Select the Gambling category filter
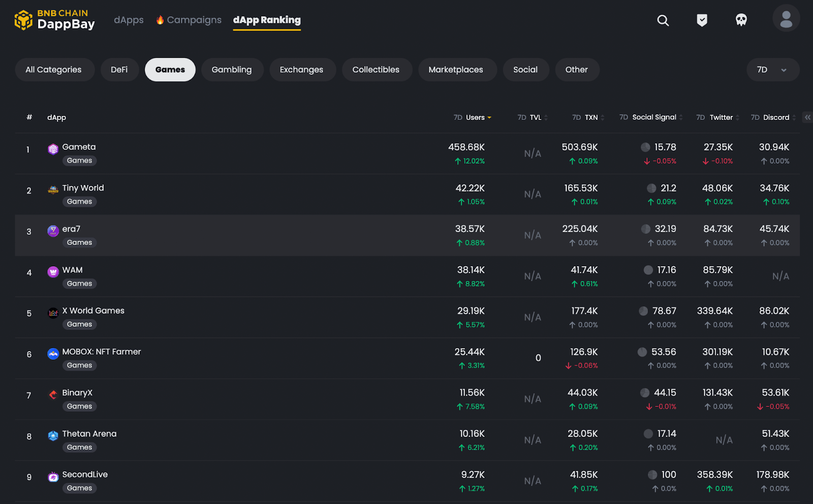 [232, 70]
